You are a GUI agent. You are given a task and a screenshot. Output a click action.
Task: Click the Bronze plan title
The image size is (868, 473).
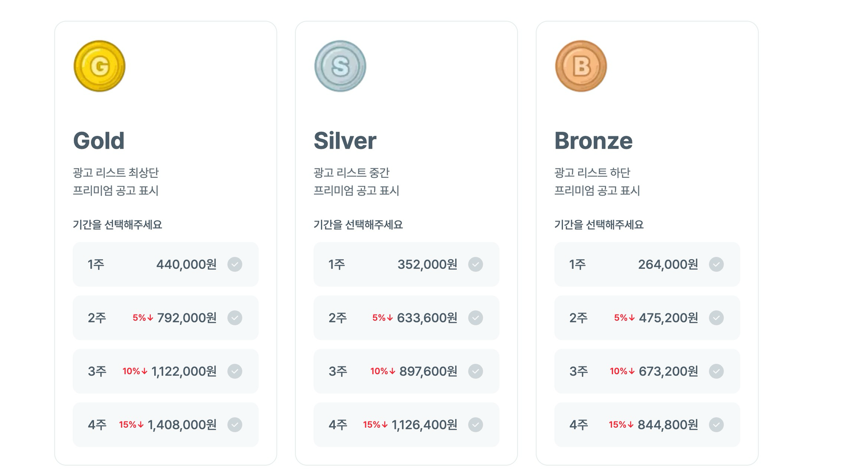pyautogui.click(x=593, y=141)
